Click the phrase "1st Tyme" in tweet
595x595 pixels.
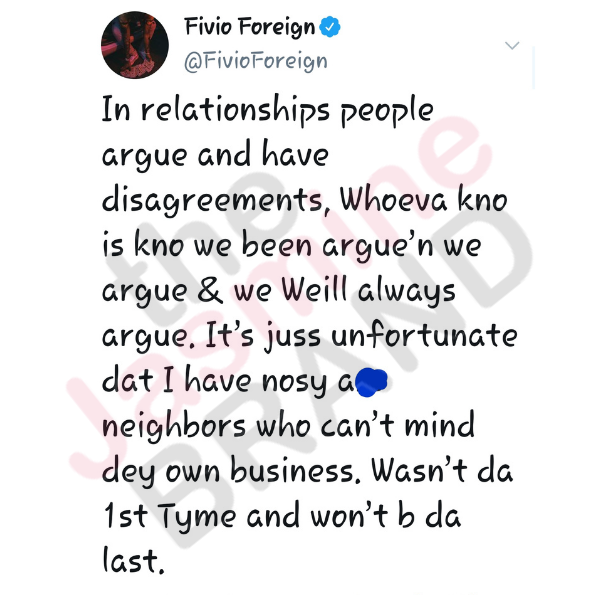170,517
